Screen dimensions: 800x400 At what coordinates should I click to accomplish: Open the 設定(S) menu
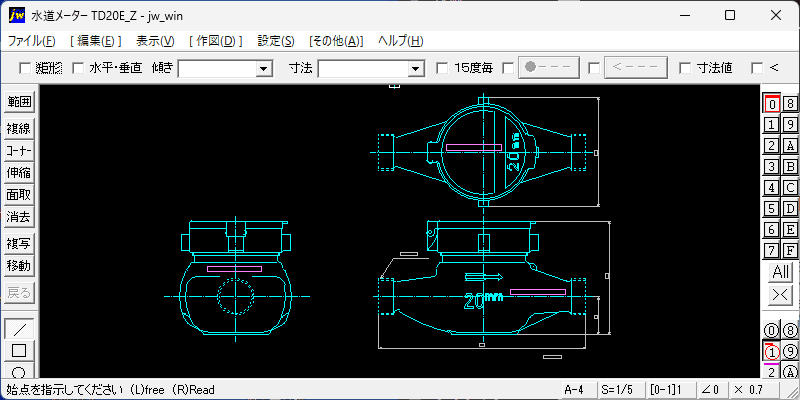pyautogui.click(x=276, y=41)
